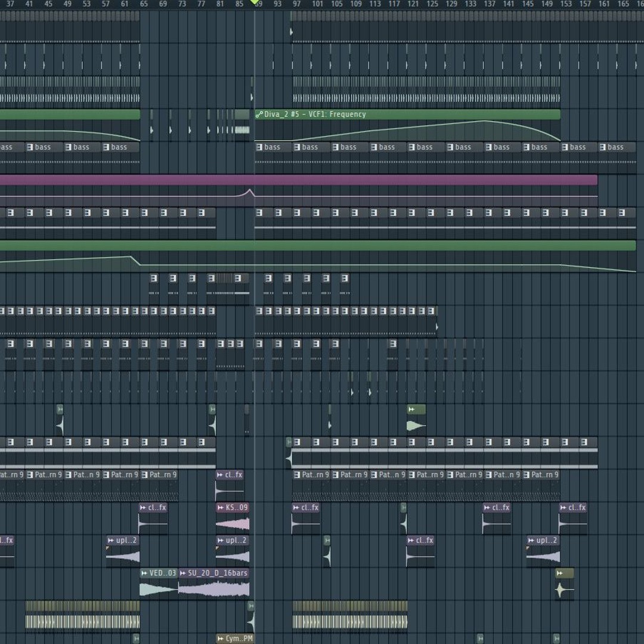Screen dimensions: 644x644
Task: Click the audio icon on the VED..03 clip
Action: [144, 573]
